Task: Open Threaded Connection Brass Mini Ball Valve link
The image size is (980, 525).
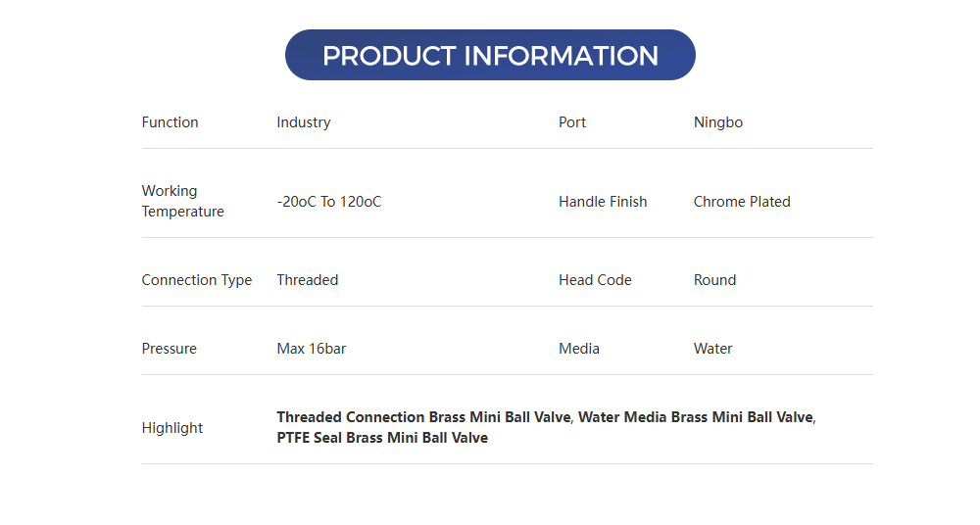Action: point(423,417)
